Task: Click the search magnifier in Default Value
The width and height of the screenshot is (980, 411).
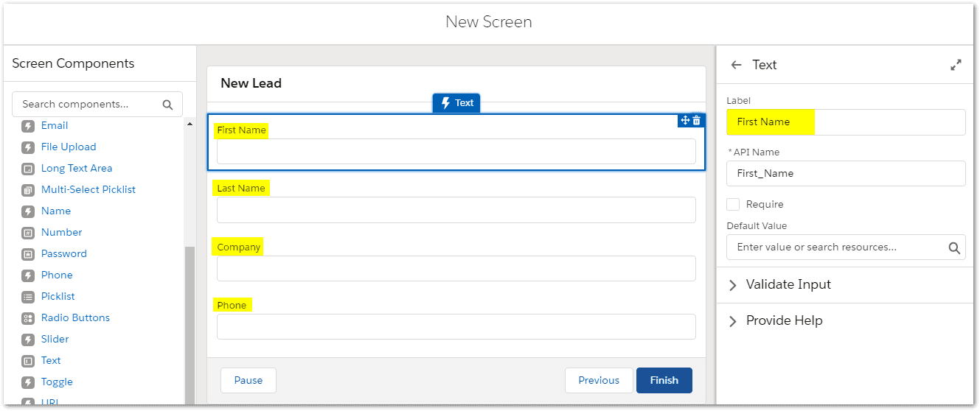Action: pos(953,247)
